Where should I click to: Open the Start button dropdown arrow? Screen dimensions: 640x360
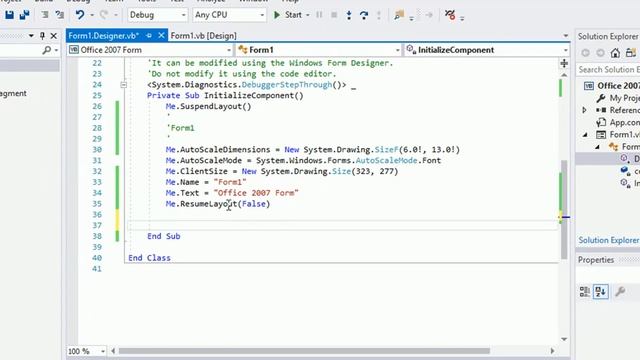click(x=307, y=15)
